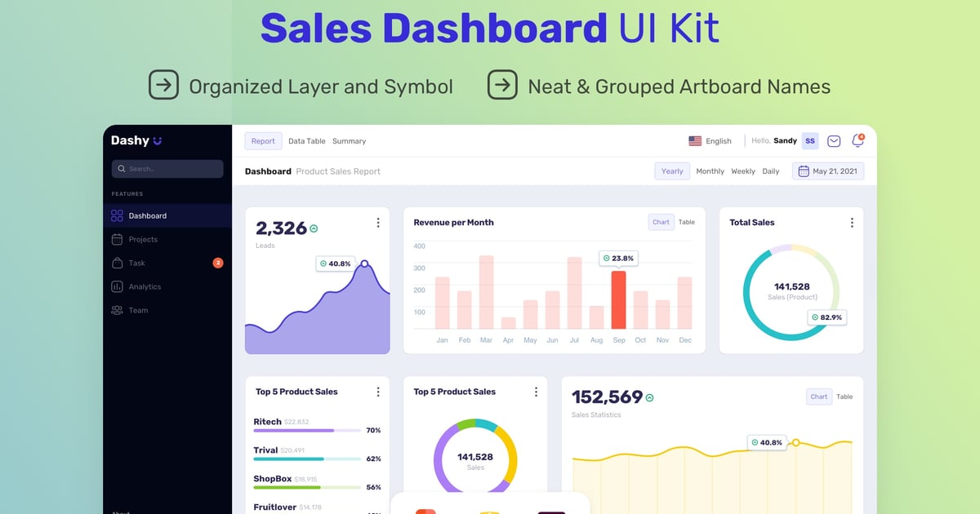
Task: Select Task item in sidebar
Action: point(136,264)
